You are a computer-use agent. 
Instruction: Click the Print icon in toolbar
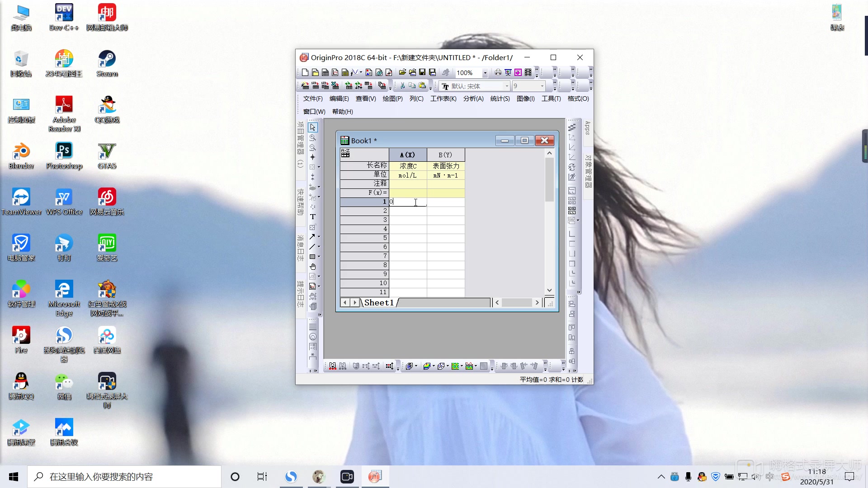(x=498, y=72)
